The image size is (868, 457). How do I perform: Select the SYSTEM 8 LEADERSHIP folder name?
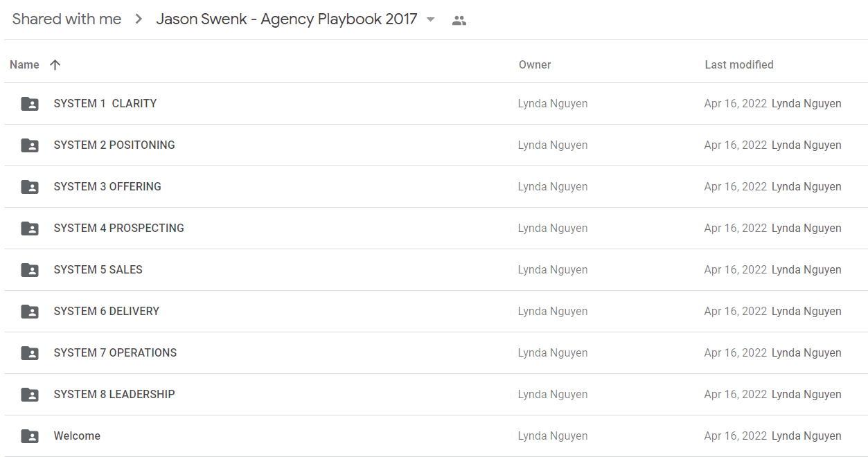(114, 394)
